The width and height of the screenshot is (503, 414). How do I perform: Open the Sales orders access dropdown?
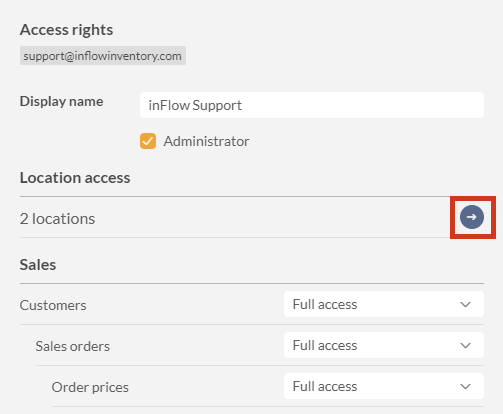384,345
